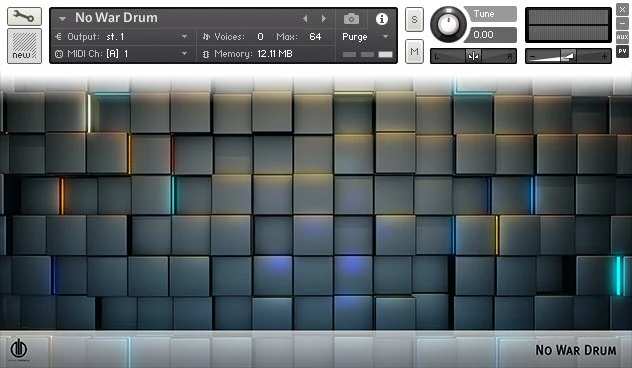Click the output level meter display
The image size is (632, 368).
(568, 25)
